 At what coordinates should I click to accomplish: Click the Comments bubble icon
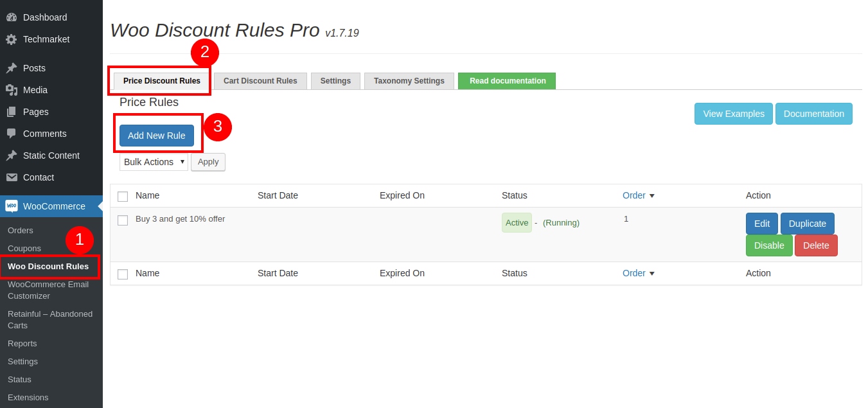coord(12,134)
